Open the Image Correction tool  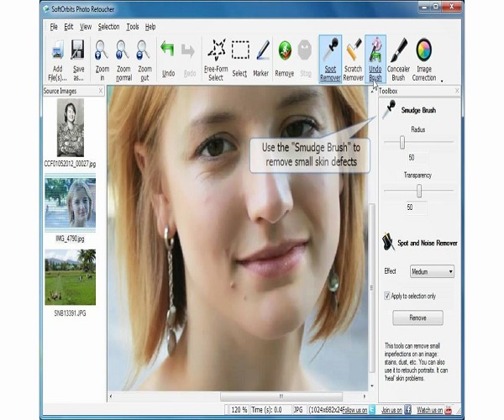click(424, 59)
